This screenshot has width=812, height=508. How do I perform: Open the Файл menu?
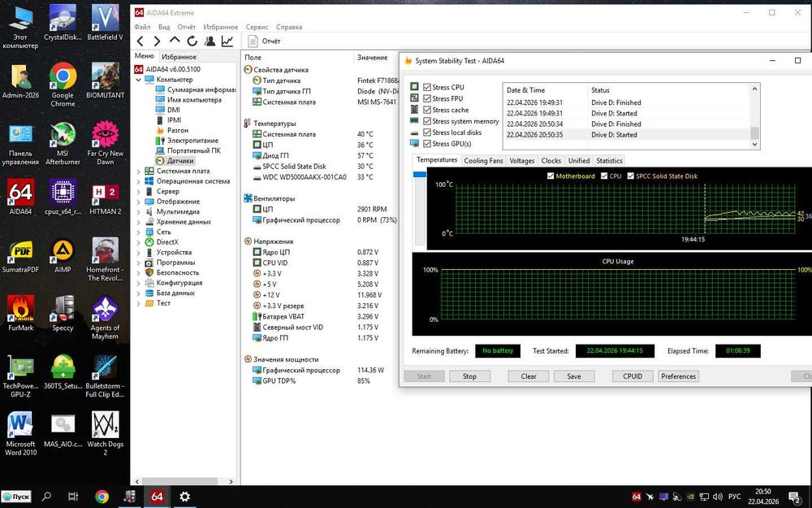pyautogui.click(x=142, y=27)
